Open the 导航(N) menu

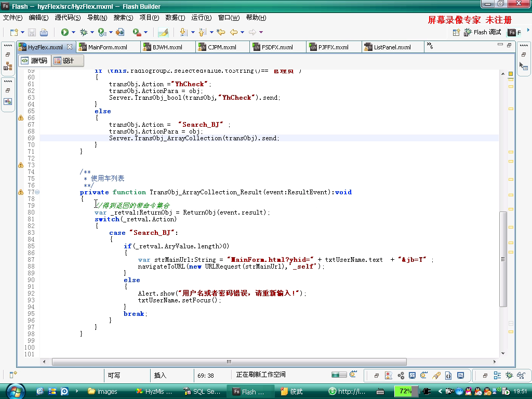97,18
